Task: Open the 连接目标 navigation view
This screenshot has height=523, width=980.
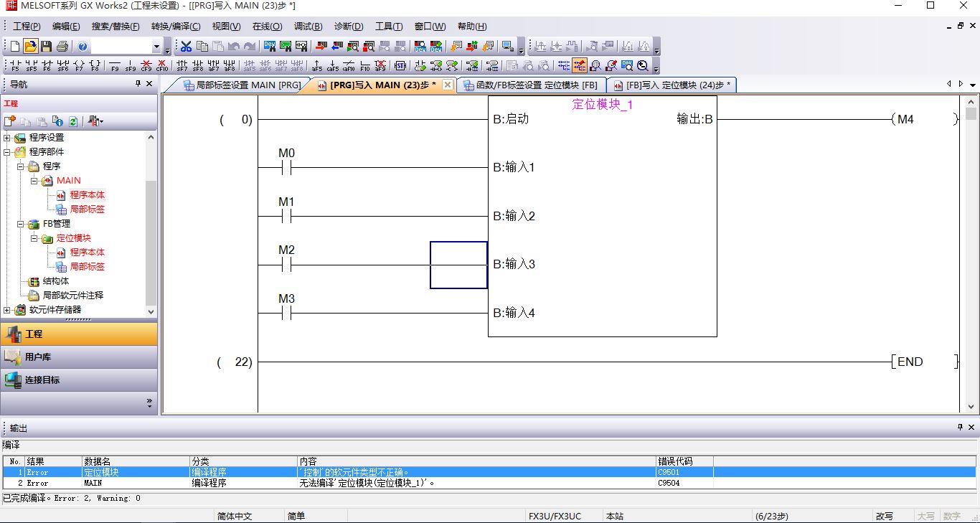Action: pos(42,380)
